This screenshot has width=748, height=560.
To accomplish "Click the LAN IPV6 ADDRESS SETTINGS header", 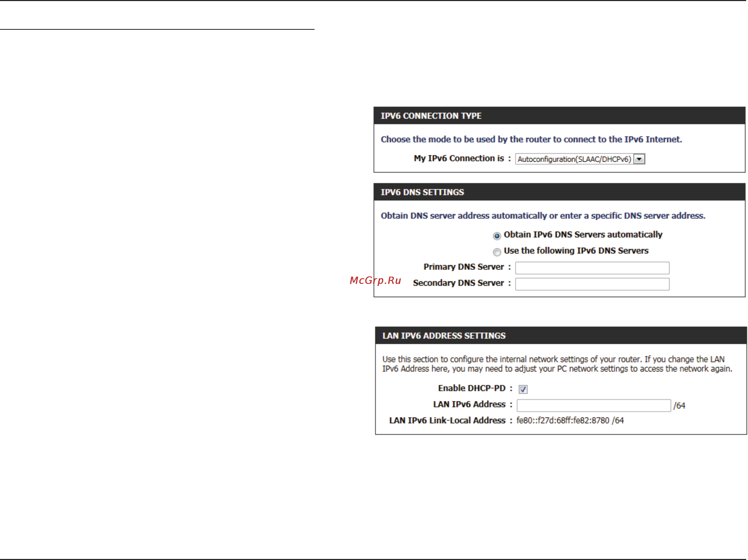I will click(561, 336).
